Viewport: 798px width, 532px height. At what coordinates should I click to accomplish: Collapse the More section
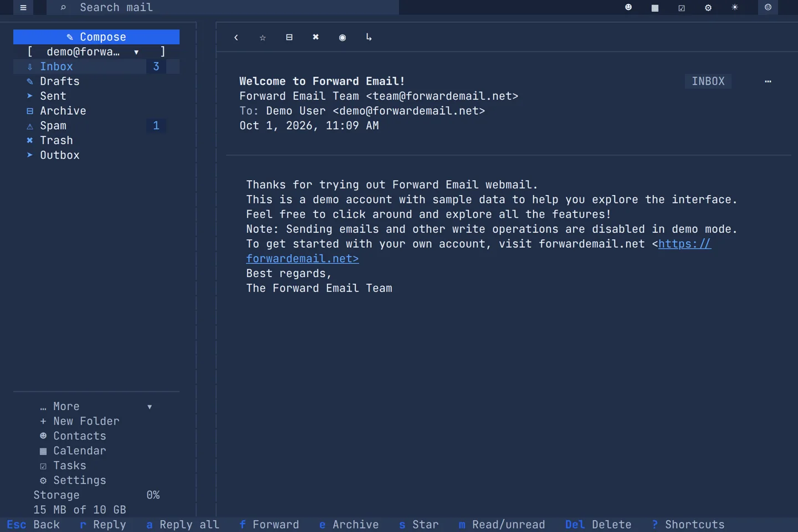point(96,406)
